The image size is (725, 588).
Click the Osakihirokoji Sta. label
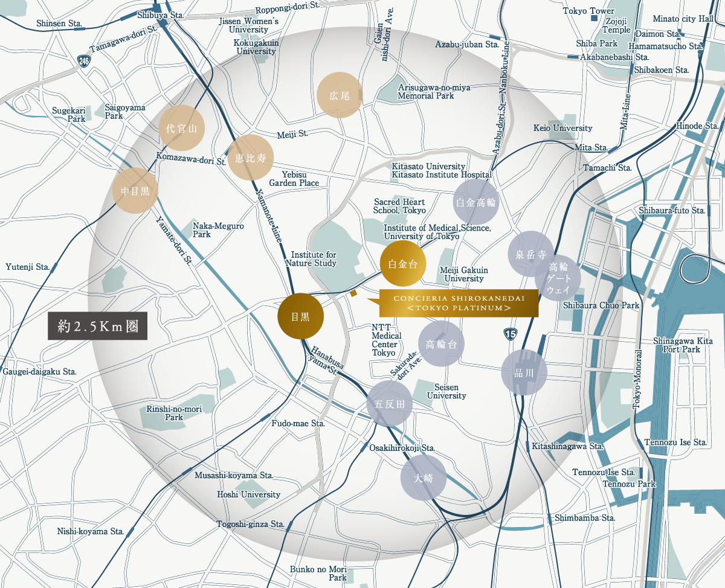click(x=402, y=449)
